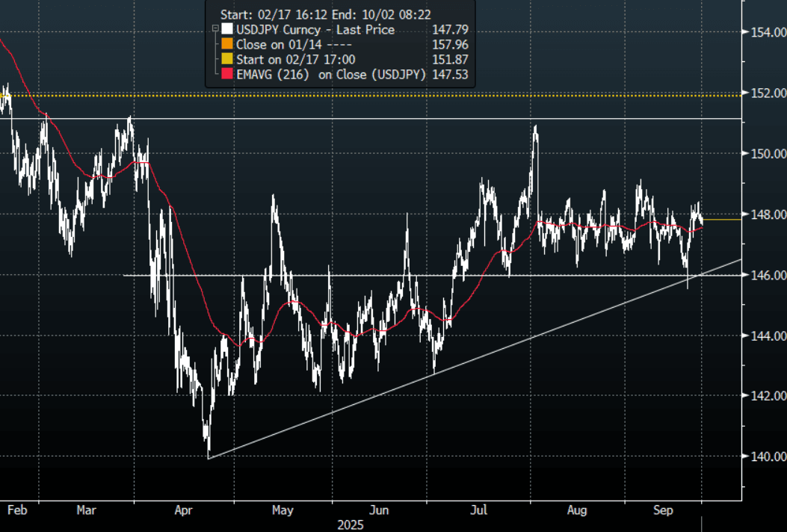Collapse the USDJPY Curncy legend tree
Image resolution: width=787 pixels, height=532 pixels.
(x=215, y=30)
